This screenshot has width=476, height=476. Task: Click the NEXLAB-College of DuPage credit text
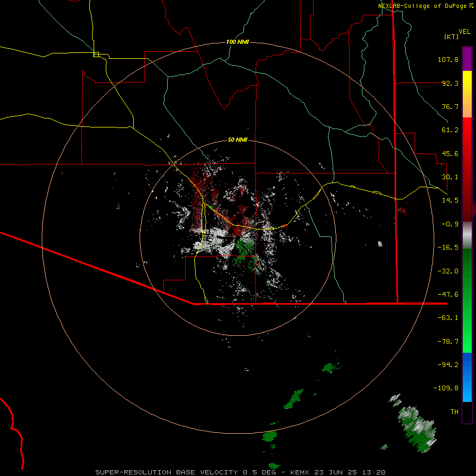(422, 6)
